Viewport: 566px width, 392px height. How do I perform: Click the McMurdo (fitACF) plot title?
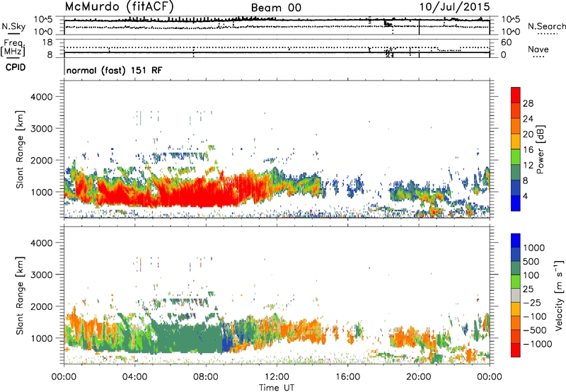tap(119, 6)
